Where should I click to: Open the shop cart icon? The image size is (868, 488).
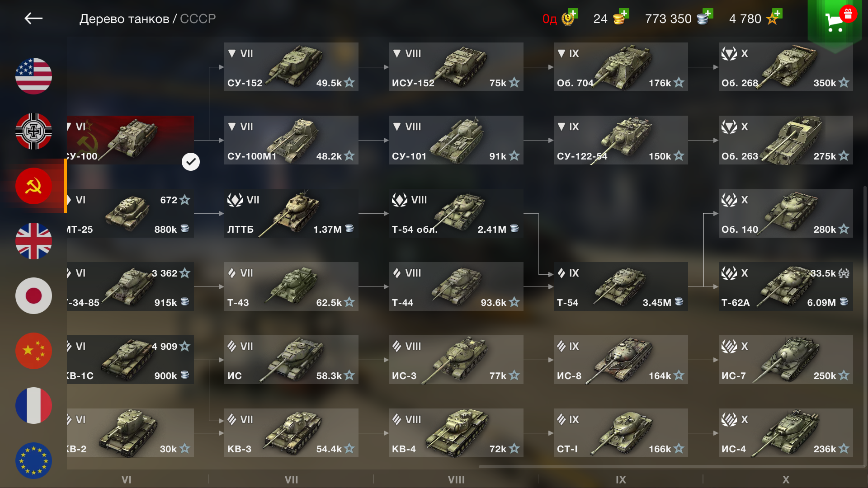pyautogui.click(x=835, y=21)
